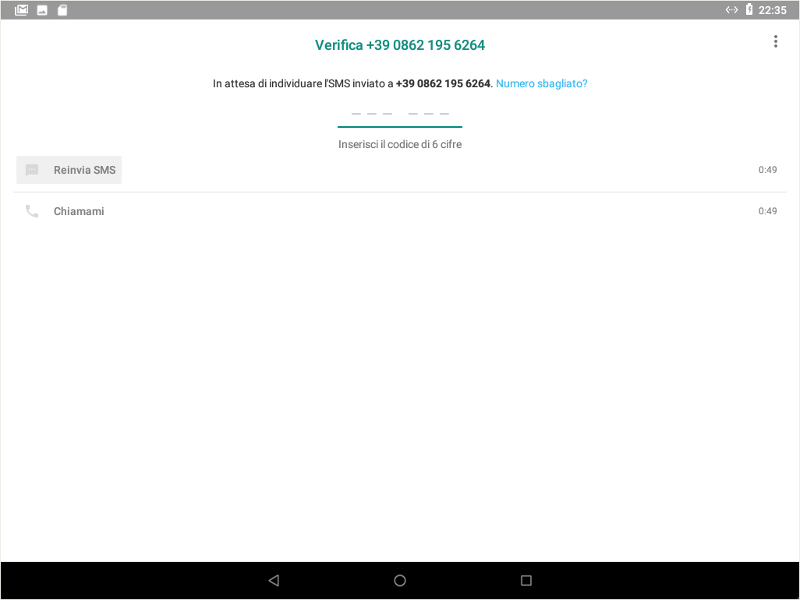Click the "Inserisci il codice di 6 cifre" hint
The image size is (800, 600).
[400, 145]
